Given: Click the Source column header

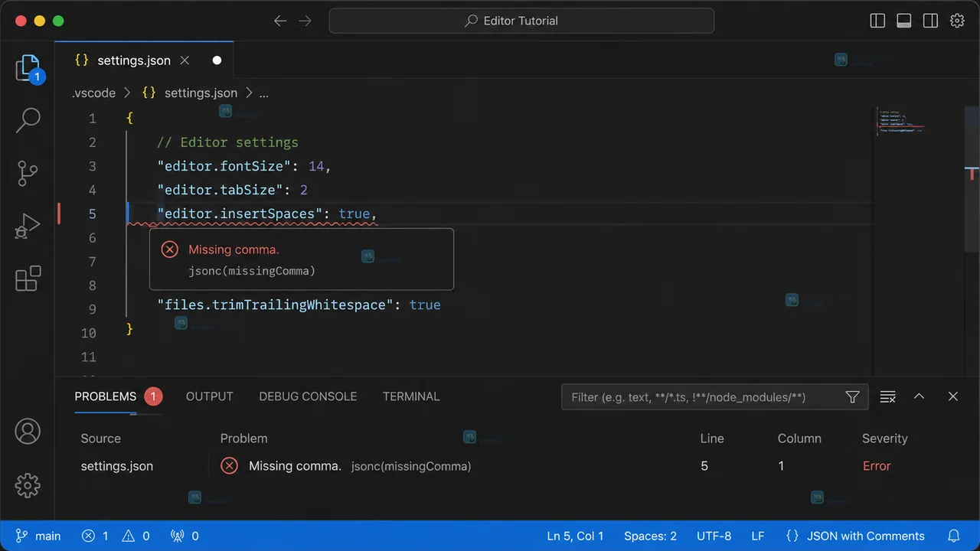Looking at the screenshot, I should pos(101,439).
